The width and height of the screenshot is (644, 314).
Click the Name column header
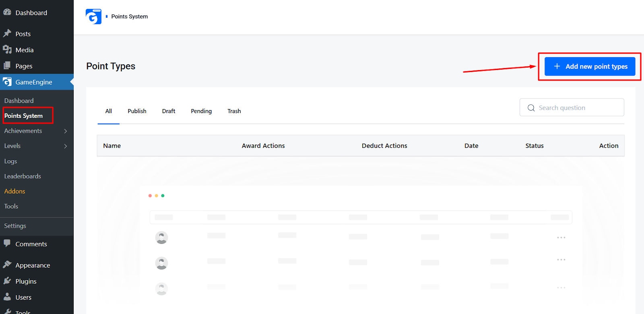[x=112, y=146]
